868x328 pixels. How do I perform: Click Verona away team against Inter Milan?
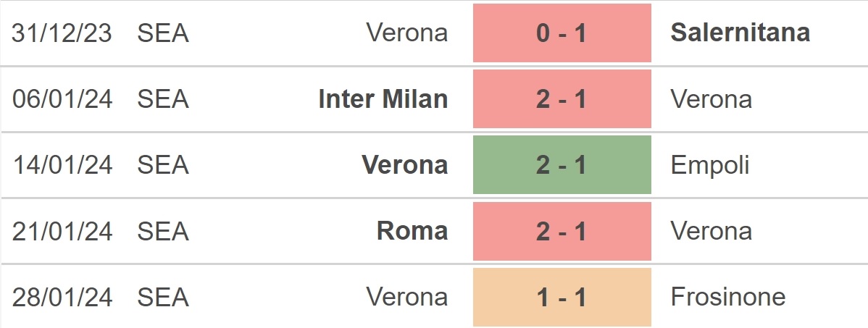click(x=711, y=100)
